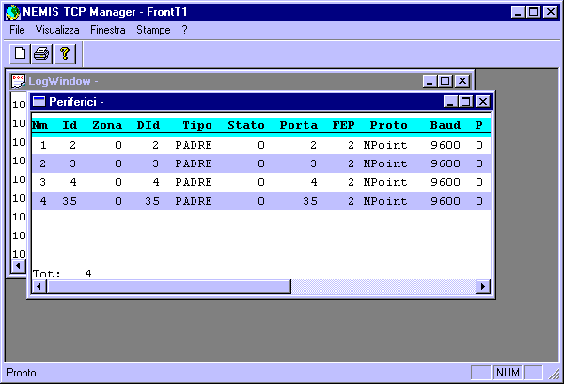This screenshot has height=384, width=564.
Task: Click the Pronto status bar text
Action: (22, 372)
